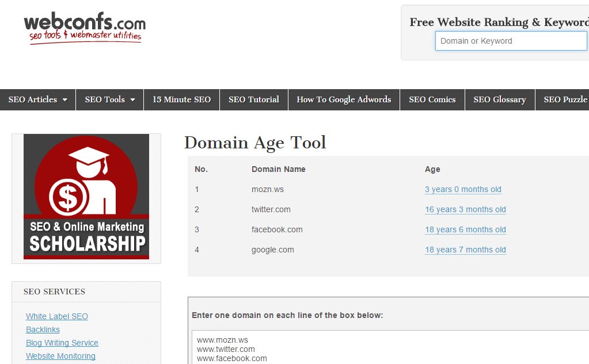Expand the SEO Tools dropdown menu
Screen dimensions: 589x364
[110, 99]
